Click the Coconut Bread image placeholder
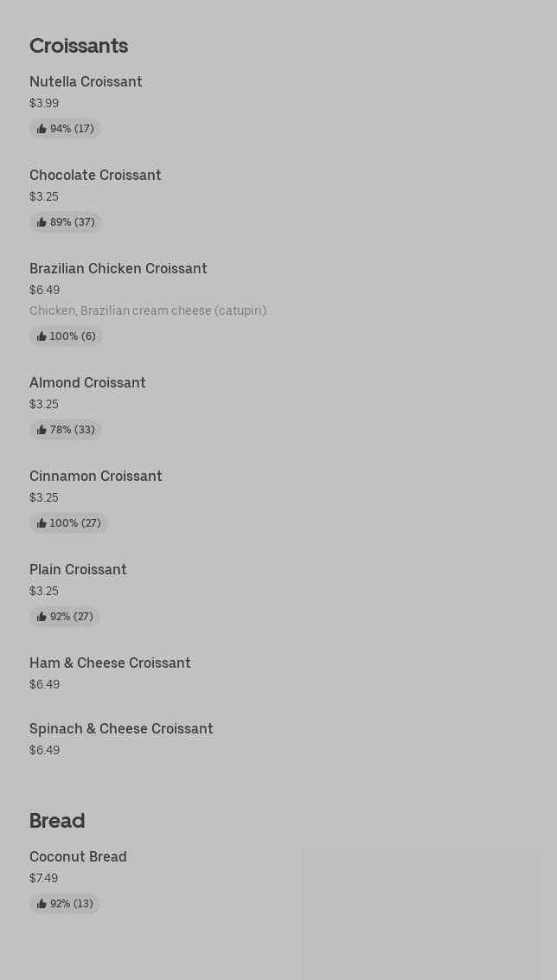 (420, 913)
